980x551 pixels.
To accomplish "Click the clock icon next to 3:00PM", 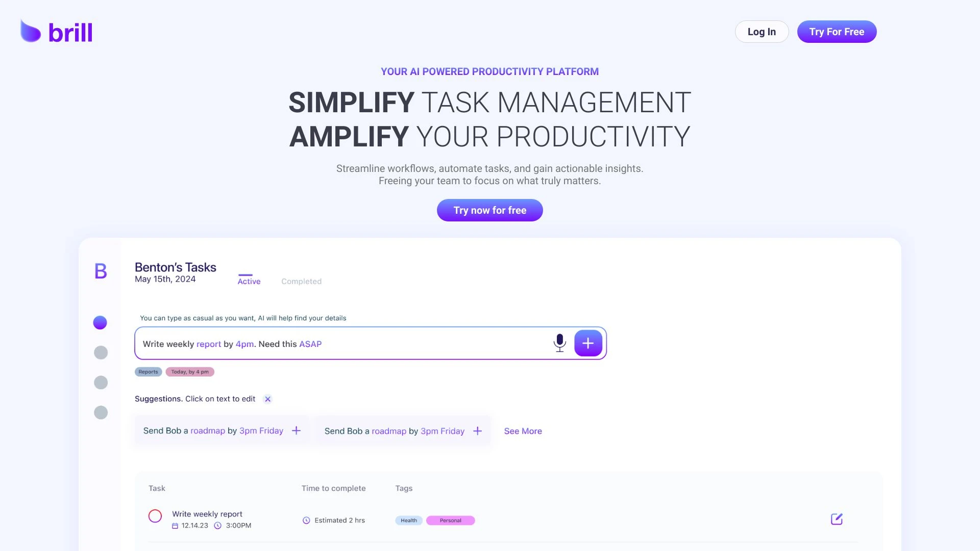I will (217, 525).
